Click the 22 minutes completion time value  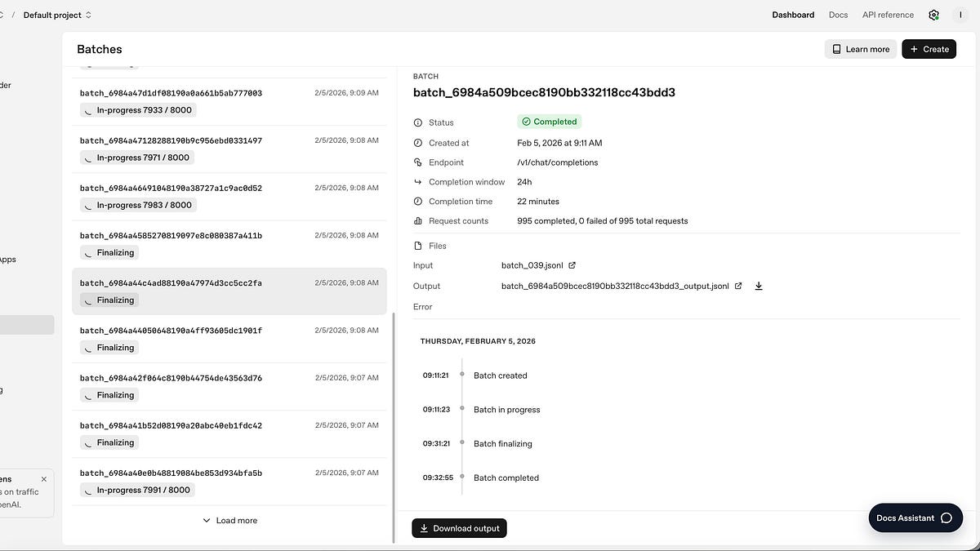click(x=538, y=202)
